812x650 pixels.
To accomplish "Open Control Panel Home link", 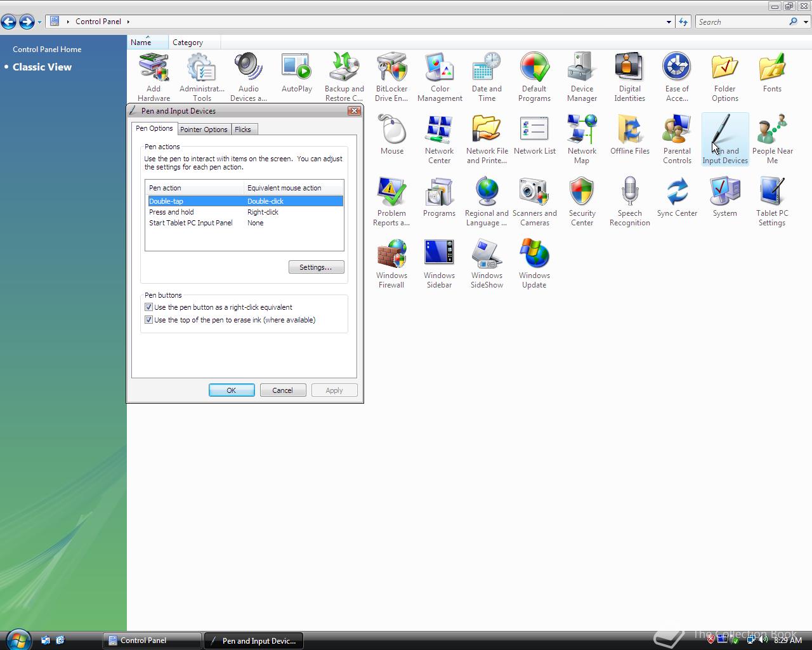I will pos(47,49).
